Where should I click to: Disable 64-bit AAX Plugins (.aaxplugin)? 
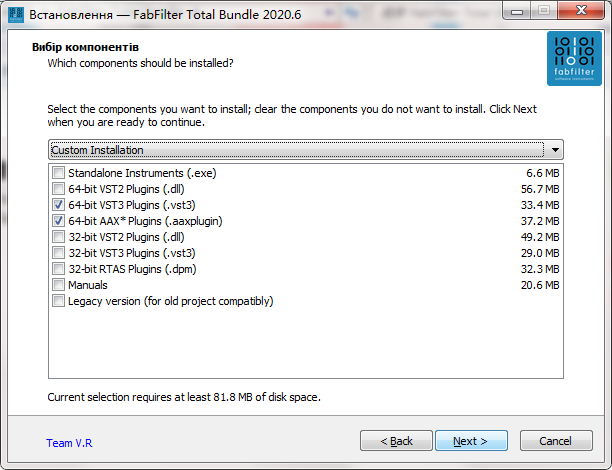(58, 221)
